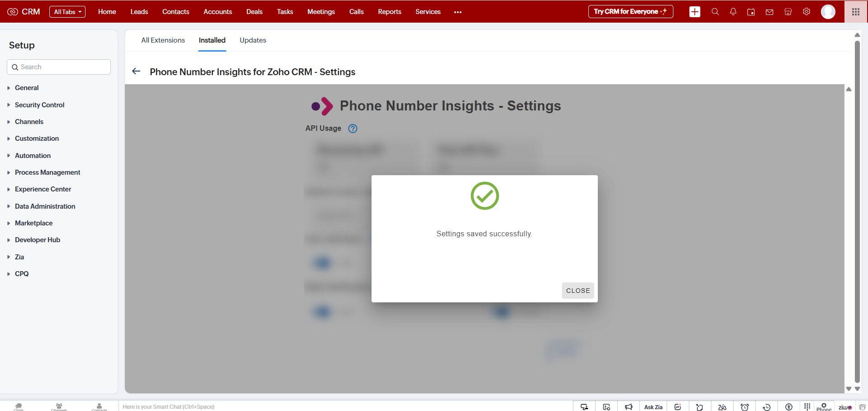868x411 pixels.
Task: Click the page vertical scrollbar
Action: click(x=857, y=211)
